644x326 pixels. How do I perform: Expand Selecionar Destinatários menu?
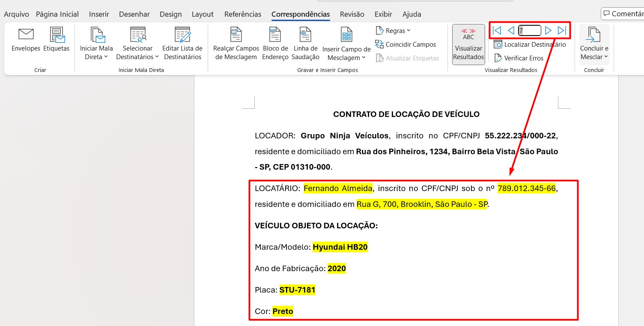137,44
